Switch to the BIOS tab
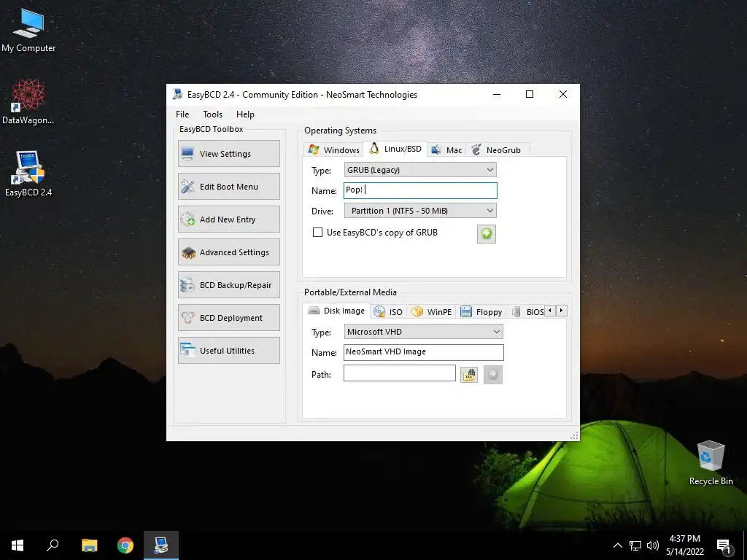The height and width of the screenshot is (560, 747). point(527,312)
